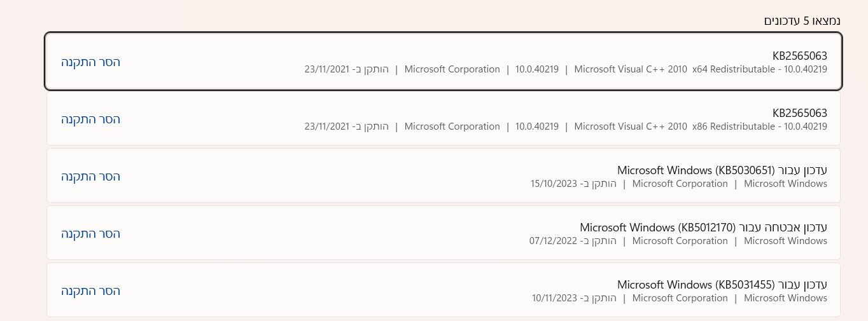Select the Microsoft Windows (KB5031455) update title
Viewport: 868px width, 321px height.
722,285
